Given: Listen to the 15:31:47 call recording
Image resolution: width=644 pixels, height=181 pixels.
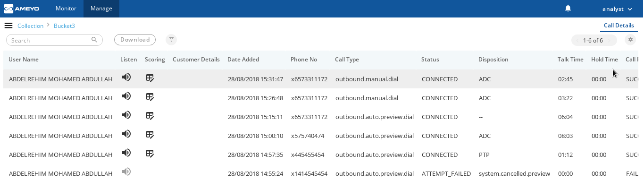Looking at the screenshot, I should pyautogui.click(x=126, y=78).
